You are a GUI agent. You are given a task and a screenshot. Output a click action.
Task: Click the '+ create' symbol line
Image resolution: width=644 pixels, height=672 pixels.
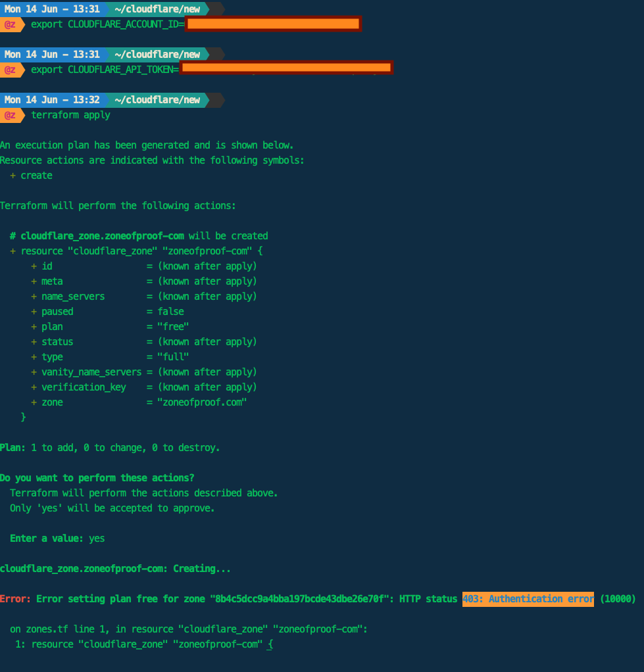[32, 176]
